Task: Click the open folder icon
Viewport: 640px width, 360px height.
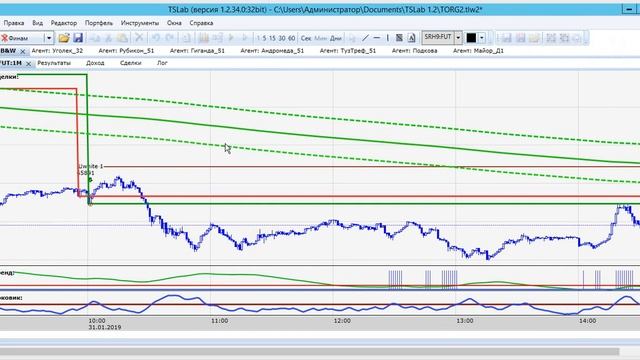Action: tap(64, 38)
